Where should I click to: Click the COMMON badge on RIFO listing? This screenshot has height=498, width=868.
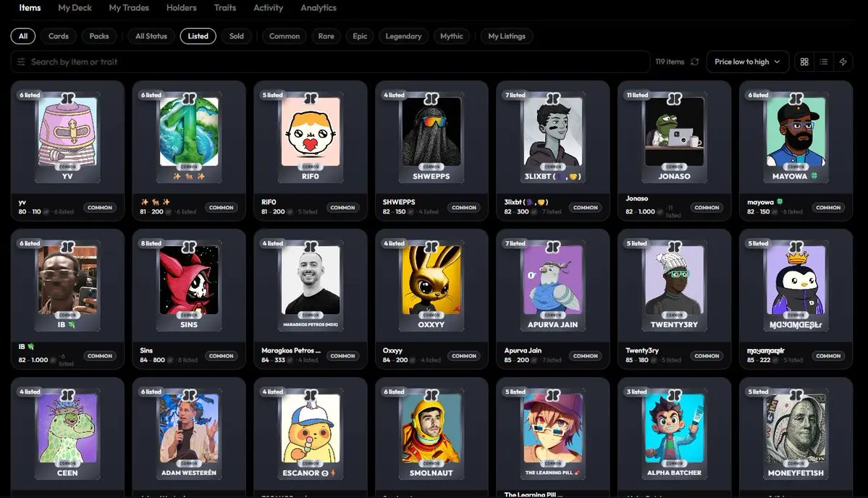tap(342, 208)
